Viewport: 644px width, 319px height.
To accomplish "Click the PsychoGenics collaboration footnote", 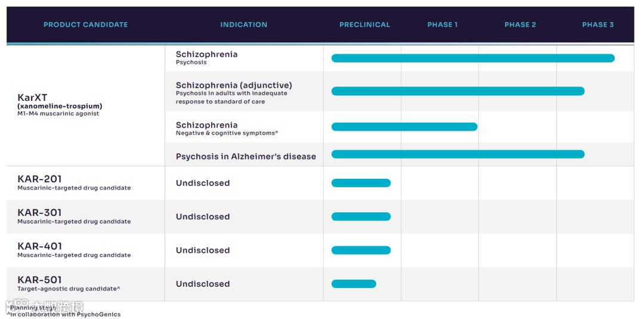I will click(64, 314).
